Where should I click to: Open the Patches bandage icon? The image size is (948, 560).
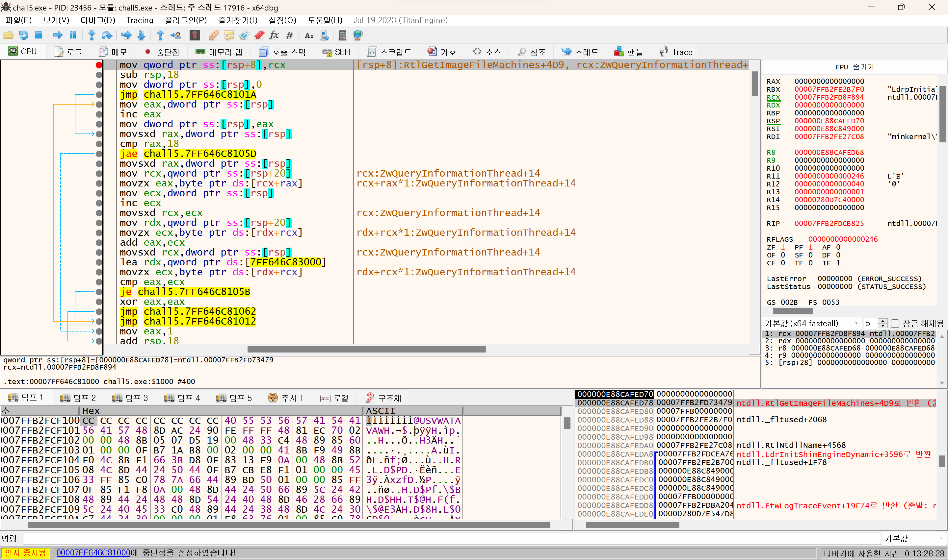[x=213, y=35]
